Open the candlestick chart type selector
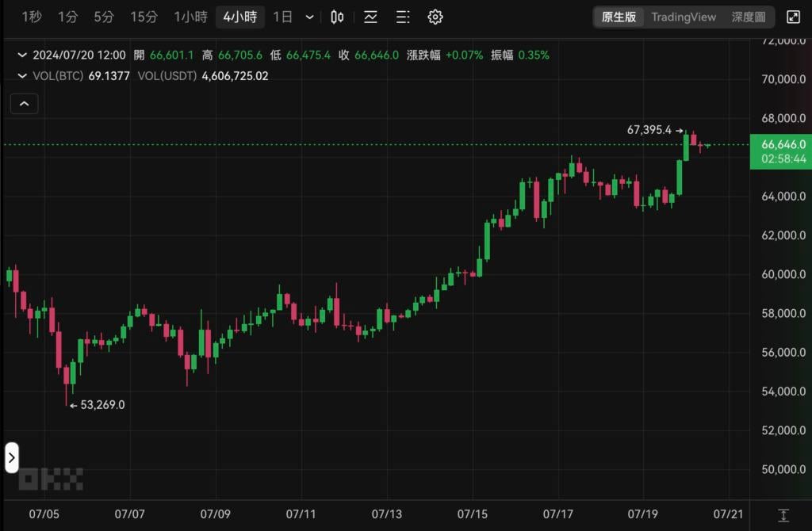Screen dimensions: 812x531 coord(337,17)
